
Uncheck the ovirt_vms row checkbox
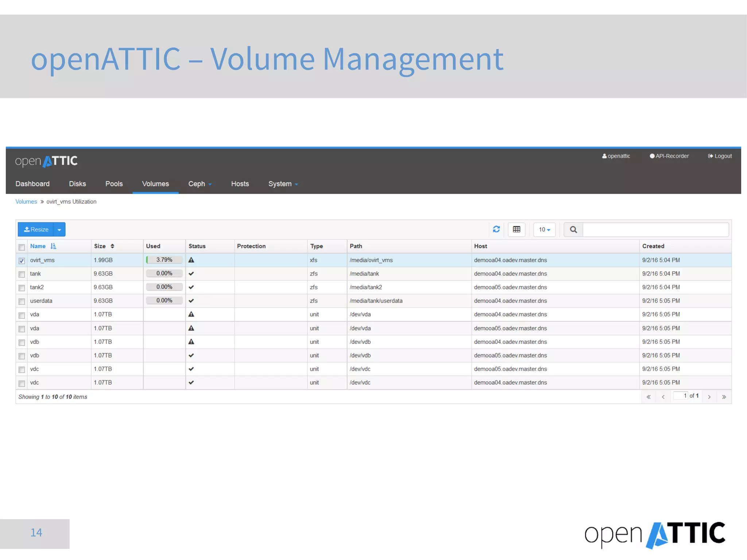click(x=22, y=261)
